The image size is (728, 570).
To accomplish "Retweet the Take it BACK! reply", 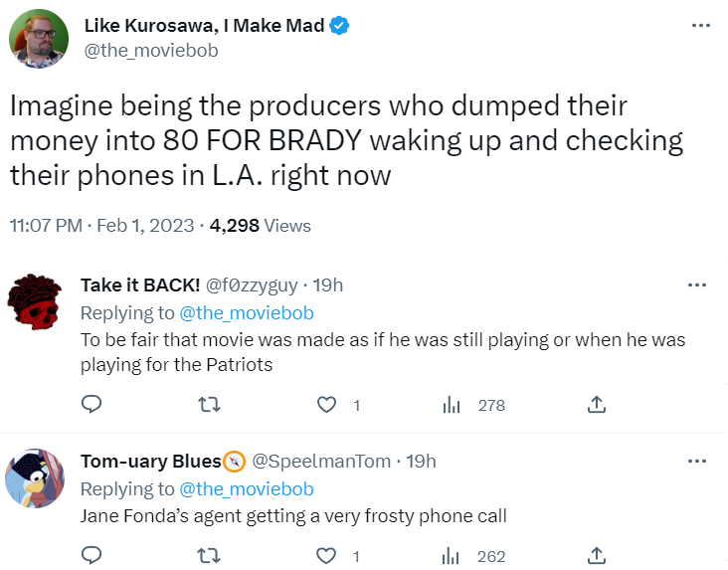I will [x=209, y=405].
